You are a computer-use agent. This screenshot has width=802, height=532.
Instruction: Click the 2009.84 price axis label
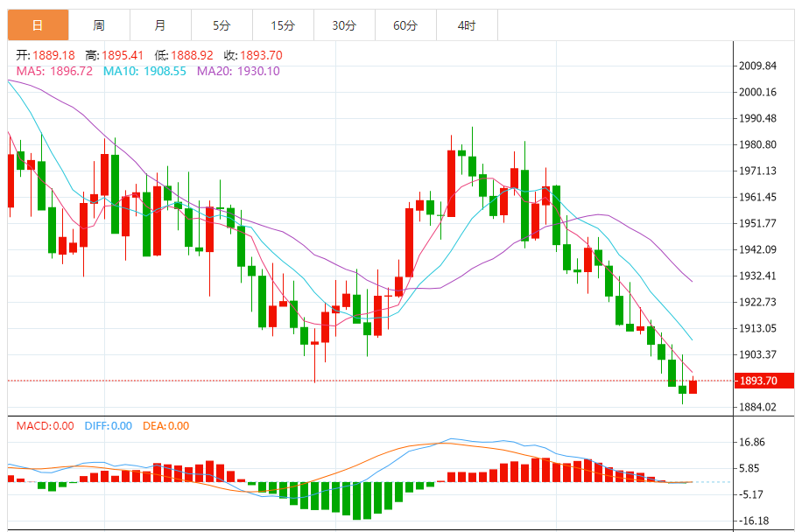click(757, 66)
